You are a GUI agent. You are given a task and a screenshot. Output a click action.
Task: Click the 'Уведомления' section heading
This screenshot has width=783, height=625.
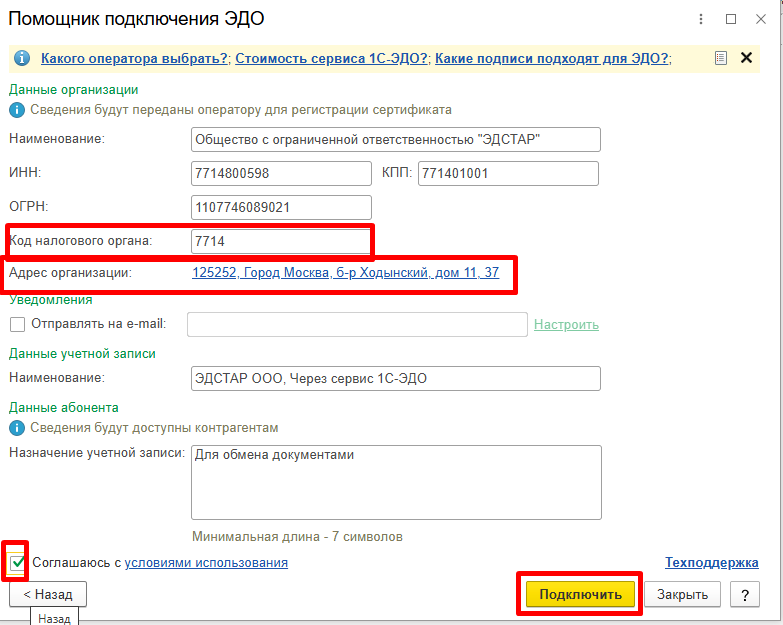[51, 300]
